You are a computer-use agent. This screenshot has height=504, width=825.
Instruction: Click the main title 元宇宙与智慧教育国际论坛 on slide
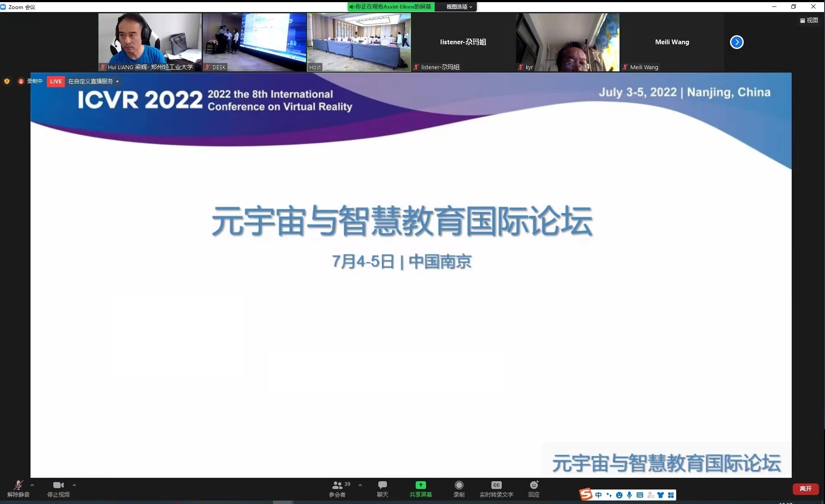[x=402, y=222]
